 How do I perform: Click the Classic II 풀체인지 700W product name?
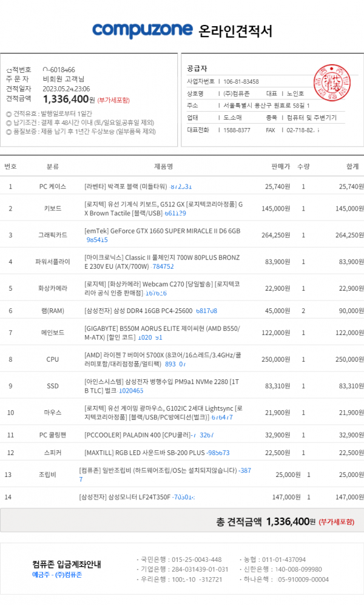(162, 262)
